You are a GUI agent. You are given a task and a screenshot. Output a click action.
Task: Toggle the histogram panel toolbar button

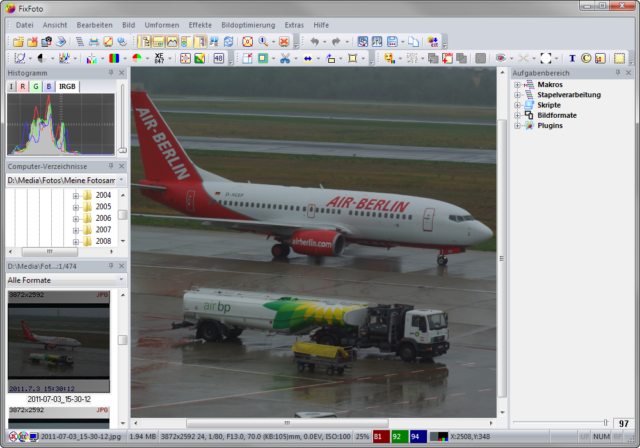172,42
